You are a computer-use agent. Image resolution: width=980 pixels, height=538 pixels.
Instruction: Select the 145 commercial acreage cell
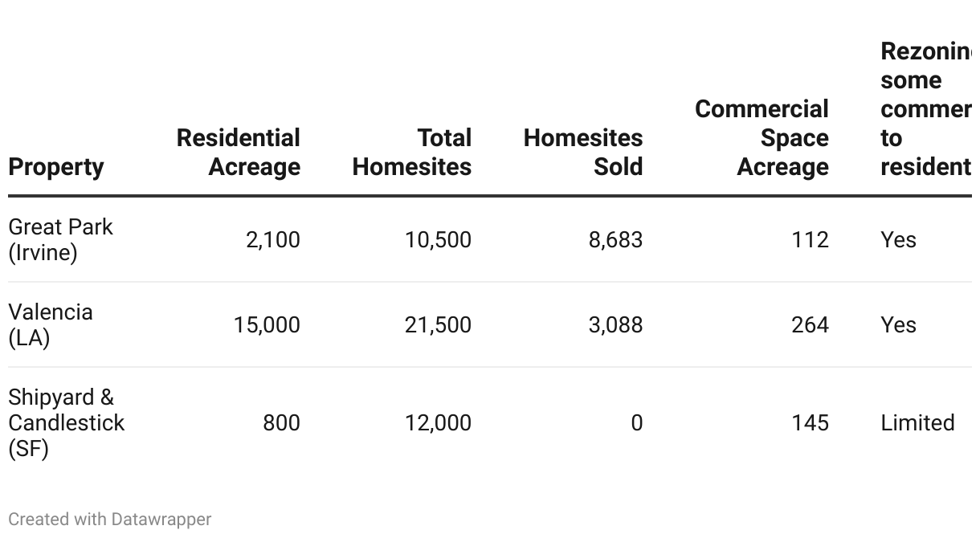pyautogui.click(x=809, y=423)
